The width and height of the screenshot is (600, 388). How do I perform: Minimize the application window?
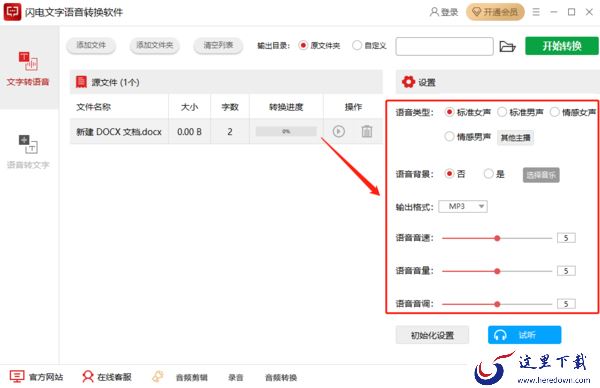coord(554,12)
